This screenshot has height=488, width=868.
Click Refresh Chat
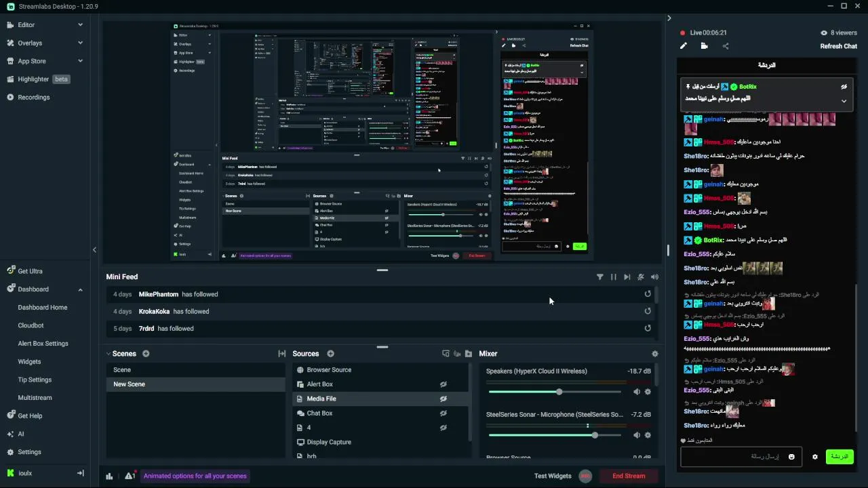click(x=839, y=46)
